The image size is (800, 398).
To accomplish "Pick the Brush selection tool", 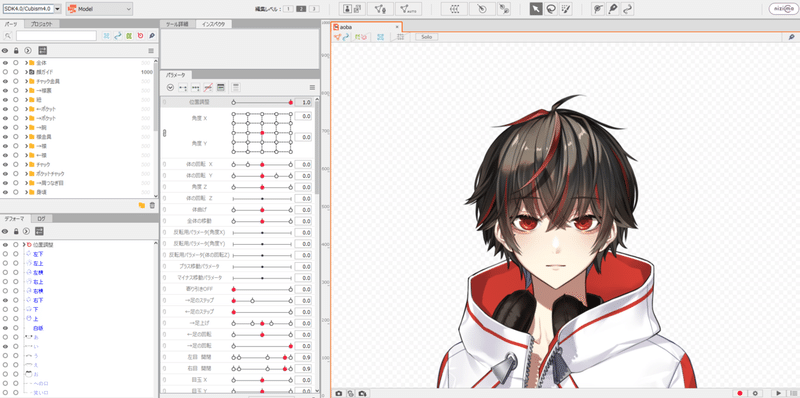I will coord(565,9).
